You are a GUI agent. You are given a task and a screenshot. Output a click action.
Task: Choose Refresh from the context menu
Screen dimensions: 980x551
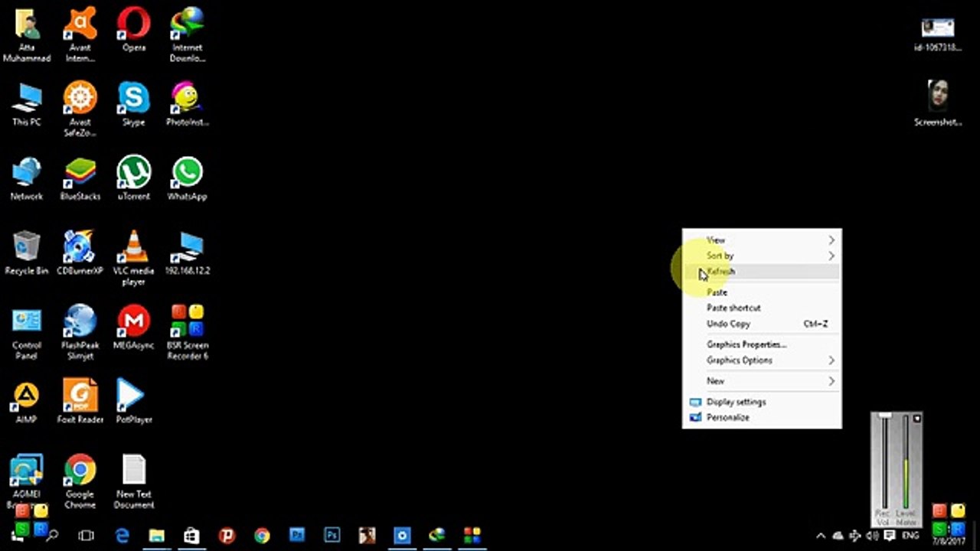762,272
